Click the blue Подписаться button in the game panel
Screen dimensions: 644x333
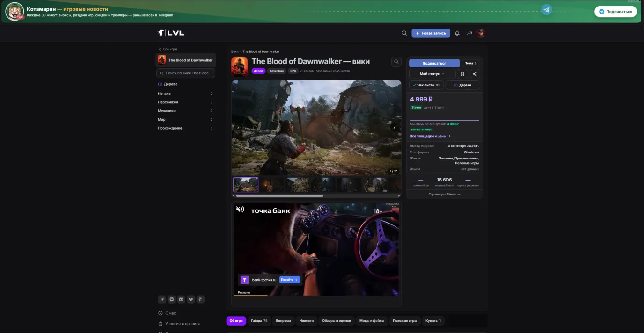pyautogui.click(x=434, y=63)
